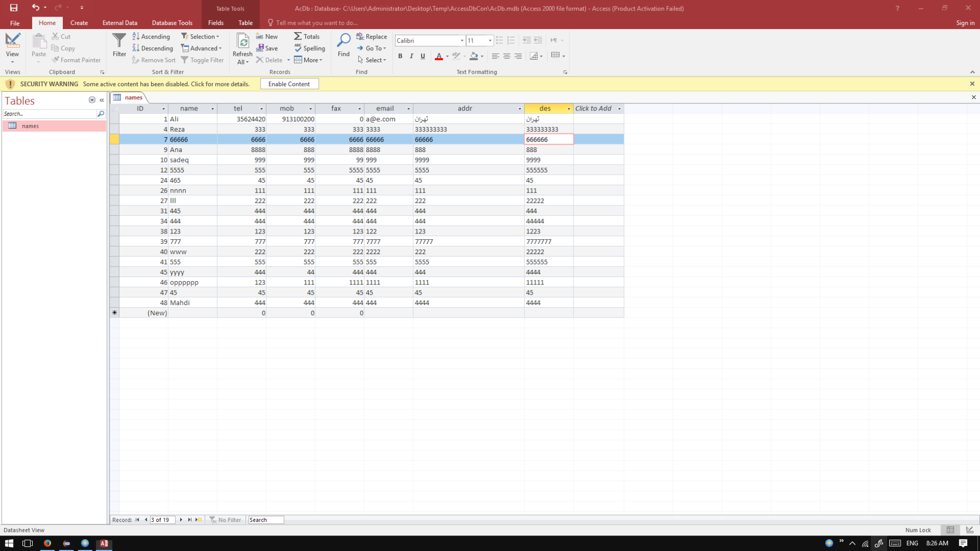Viewport: 980px width, 551px height.
Task: Dismiss the security warning bar
Action: [x=972, y=84]
